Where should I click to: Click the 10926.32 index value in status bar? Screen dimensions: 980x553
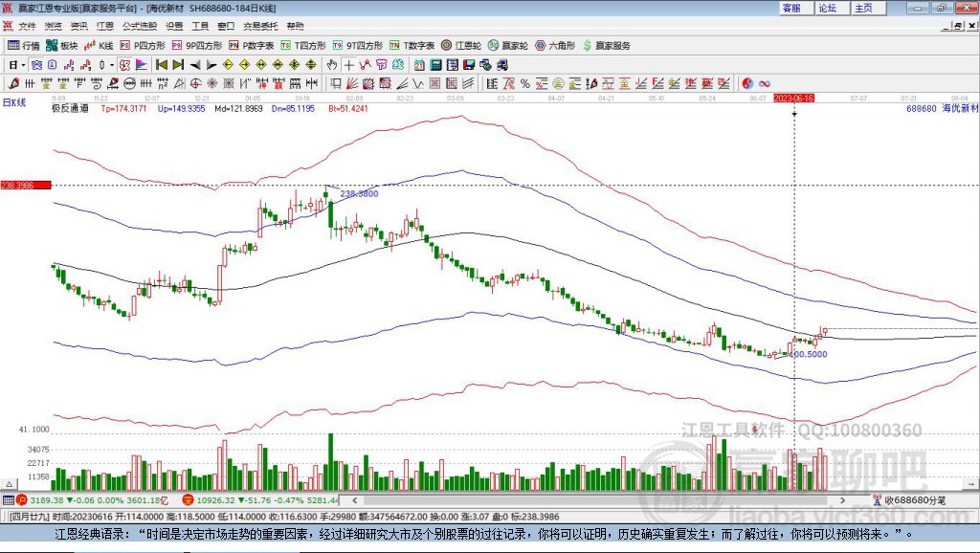pyautogui.click(x=215, y=499)
